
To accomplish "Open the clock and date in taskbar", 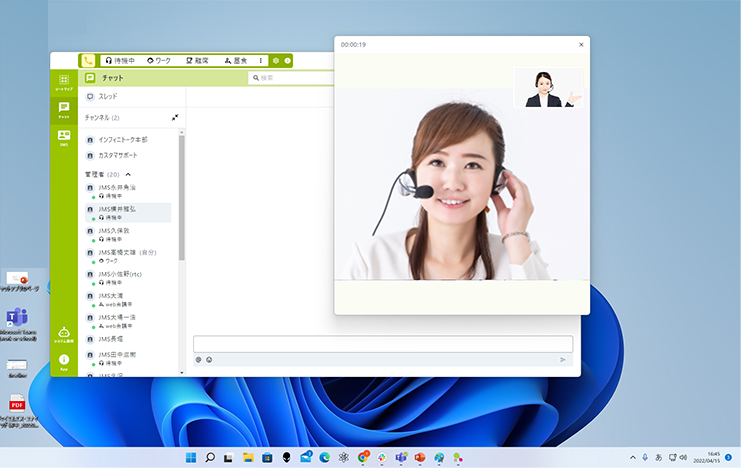I will (x=707, y=458).
